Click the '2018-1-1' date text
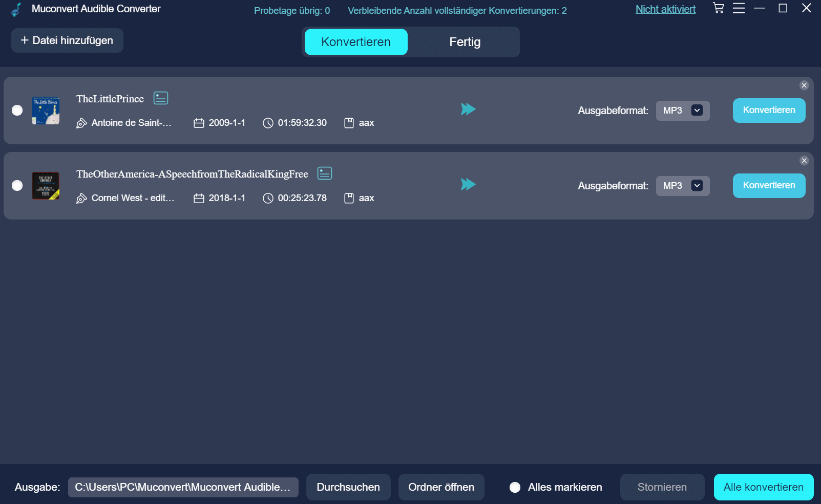 [x=227, y=198]
